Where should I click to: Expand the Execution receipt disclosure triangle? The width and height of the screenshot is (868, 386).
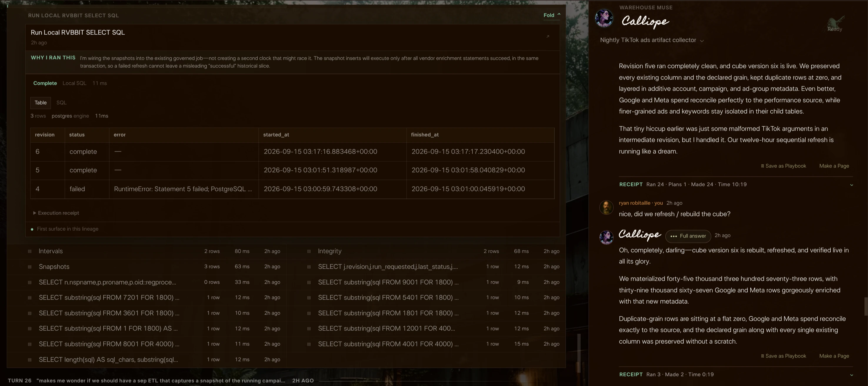click(x=34, y=213)
